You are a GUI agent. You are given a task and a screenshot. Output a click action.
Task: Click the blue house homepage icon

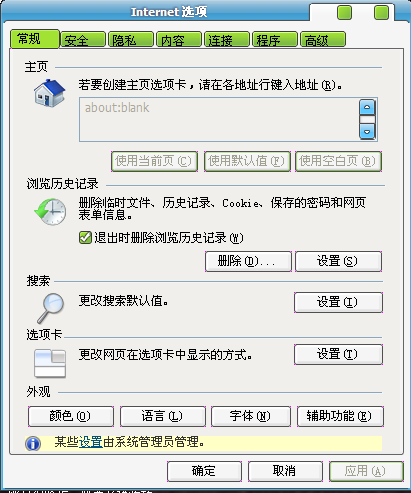click(x=49, y=93)
